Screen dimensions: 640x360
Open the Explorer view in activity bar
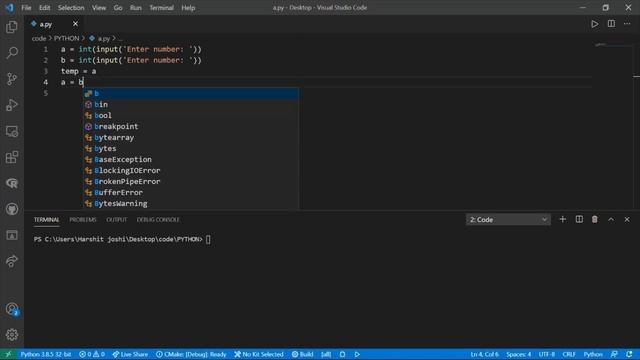12,27
